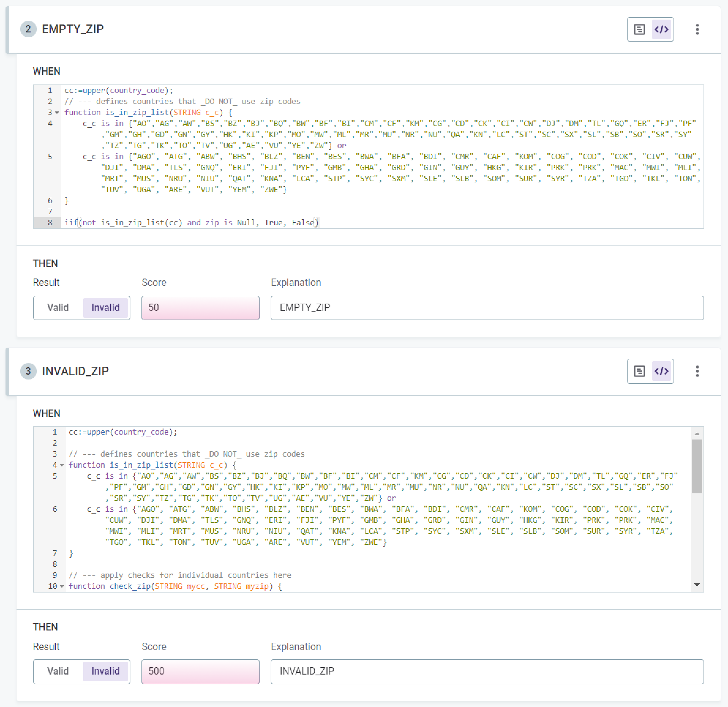This screenshot has width=728, height=707.
Task: Click the EMPTY_ZIP rule title
Action: pos(73,29)
